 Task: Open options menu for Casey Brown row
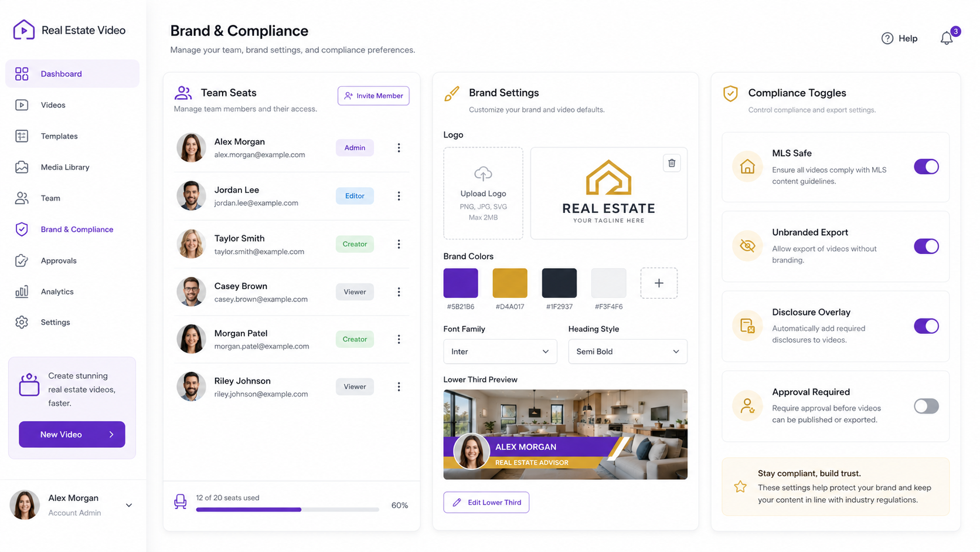(x=399, y=292)
